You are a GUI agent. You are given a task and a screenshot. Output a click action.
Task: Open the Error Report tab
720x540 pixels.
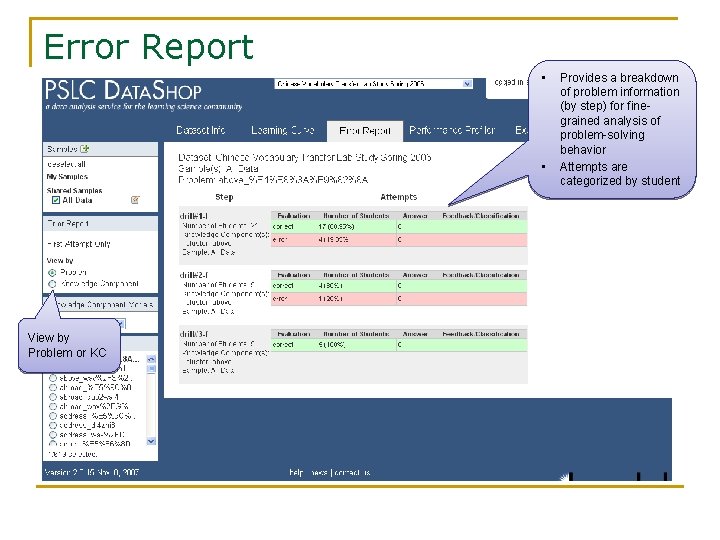pos(365,131)
